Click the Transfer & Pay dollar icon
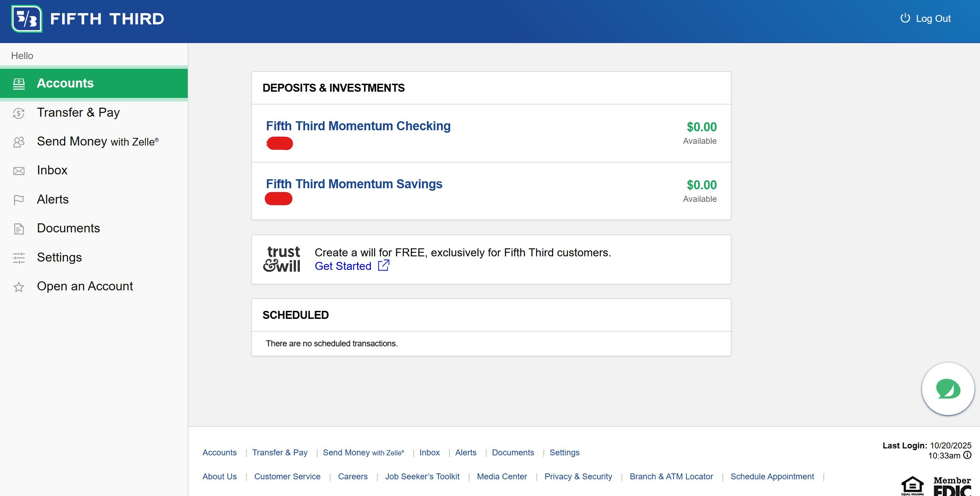 [x=19, y=113]
